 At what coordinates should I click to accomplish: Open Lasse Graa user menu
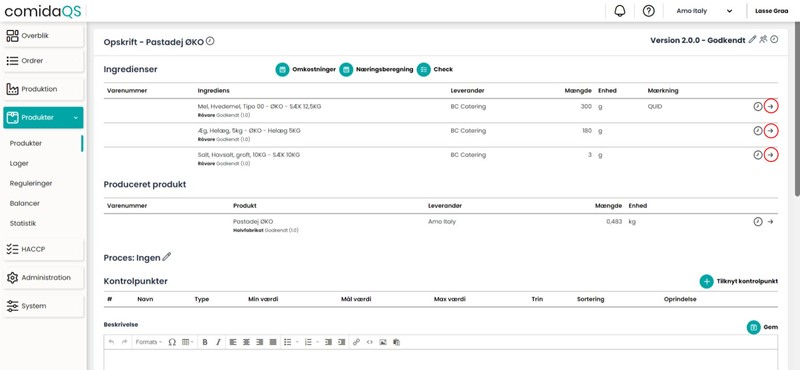pyautogui.click(x=770, y=11)
